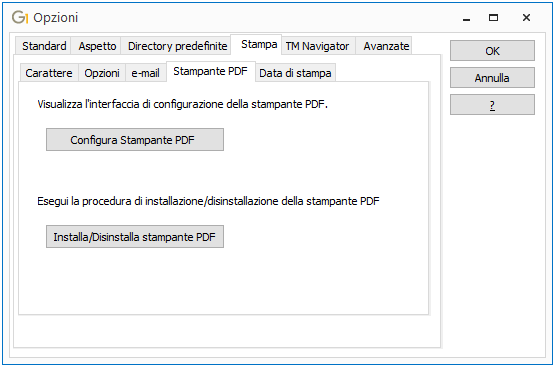Screen dimensions: 556x368
Task: Select the Opzioni sub-tab next to Carattere
Action: point(102,73)
